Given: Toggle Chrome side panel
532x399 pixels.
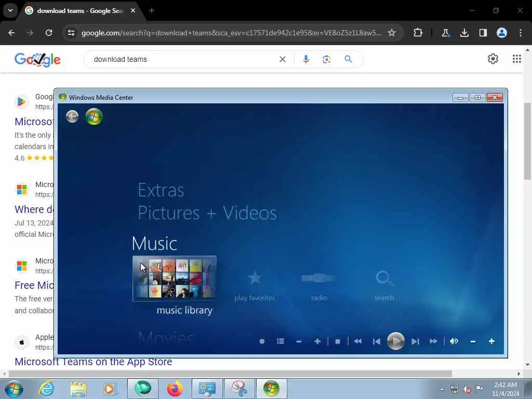Looking at the screenshot, I should 483,33.
